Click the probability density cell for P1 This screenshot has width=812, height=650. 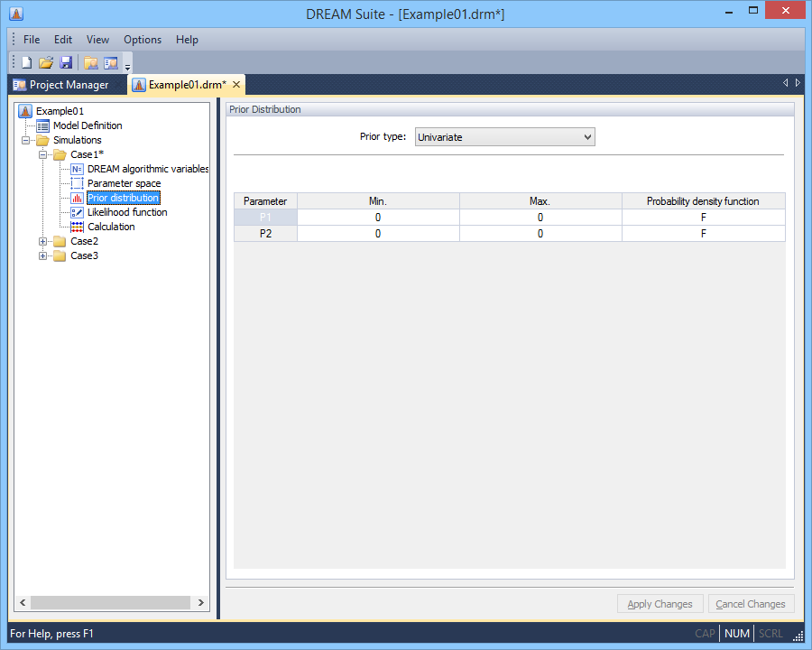tap(704, 218)
